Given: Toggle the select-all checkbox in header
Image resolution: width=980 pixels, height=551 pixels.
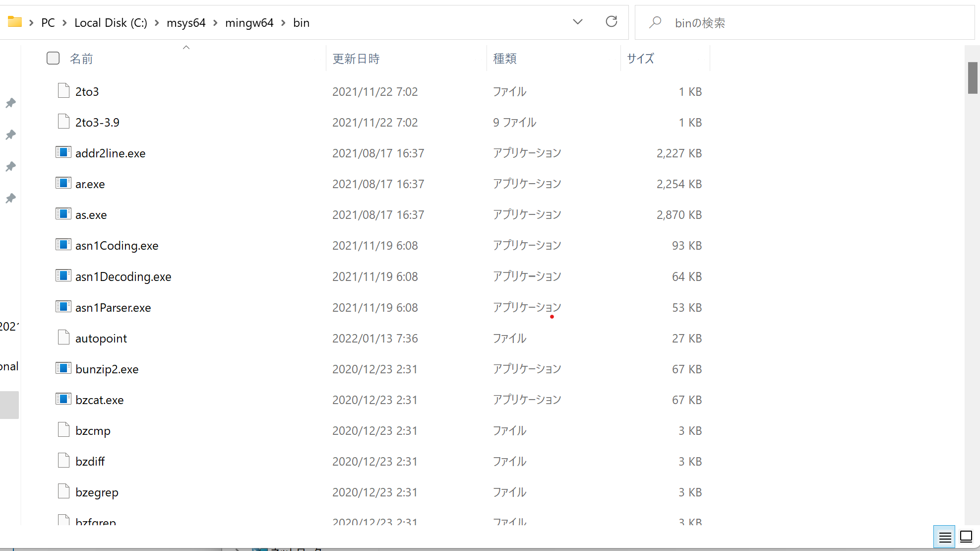Looking at the screenshot, I should coord(53,59).
